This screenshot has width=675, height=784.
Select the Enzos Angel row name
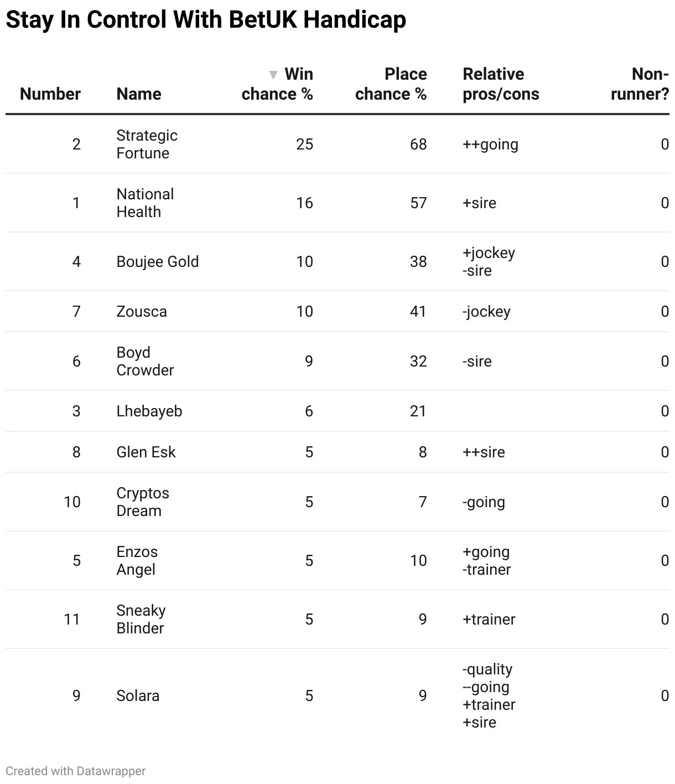click(x=137, y=561)
